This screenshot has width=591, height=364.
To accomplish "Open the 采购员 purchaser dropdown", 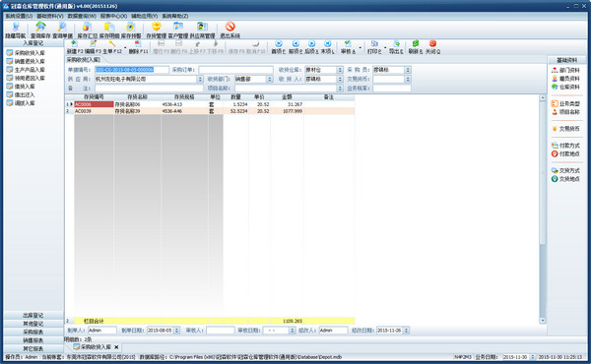I will pos(408,70).
